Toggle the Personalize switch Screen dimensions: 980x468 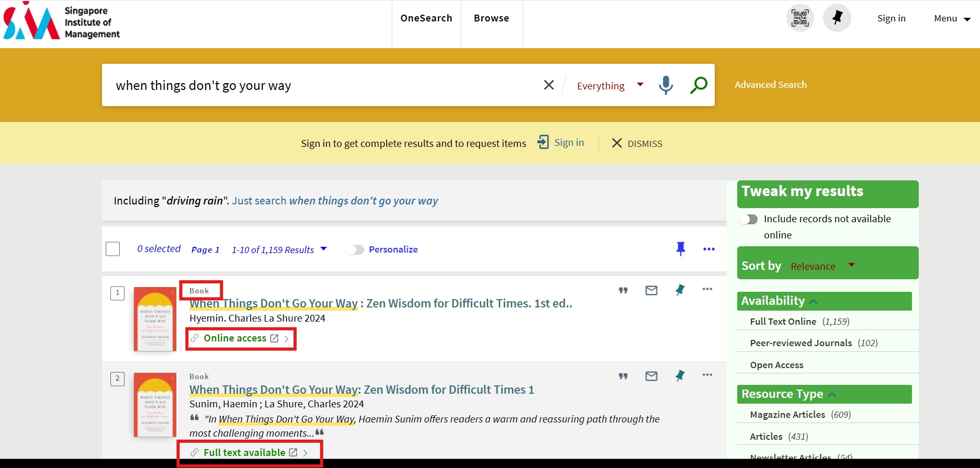click(x=355, y=249)
